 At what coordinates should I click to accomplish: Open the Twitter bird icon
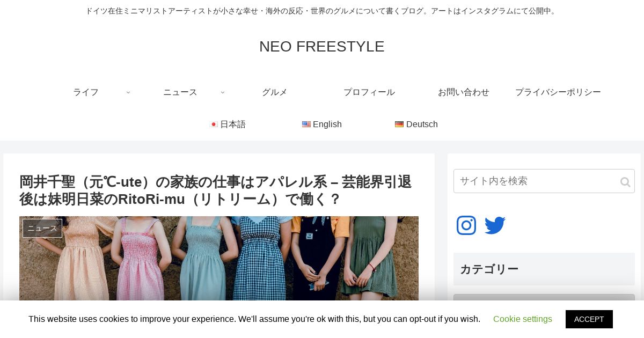pos(495,225)
